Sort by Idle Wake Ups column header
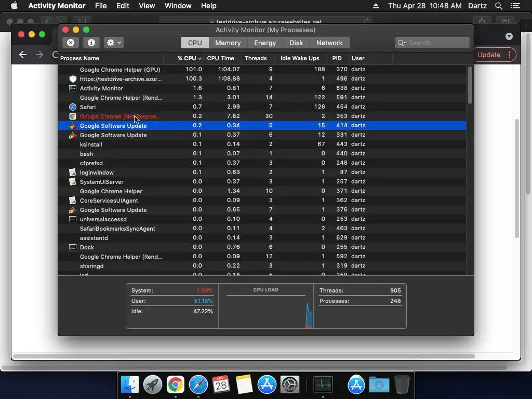This screenshot has width=532, height=399. pos(300,58)
